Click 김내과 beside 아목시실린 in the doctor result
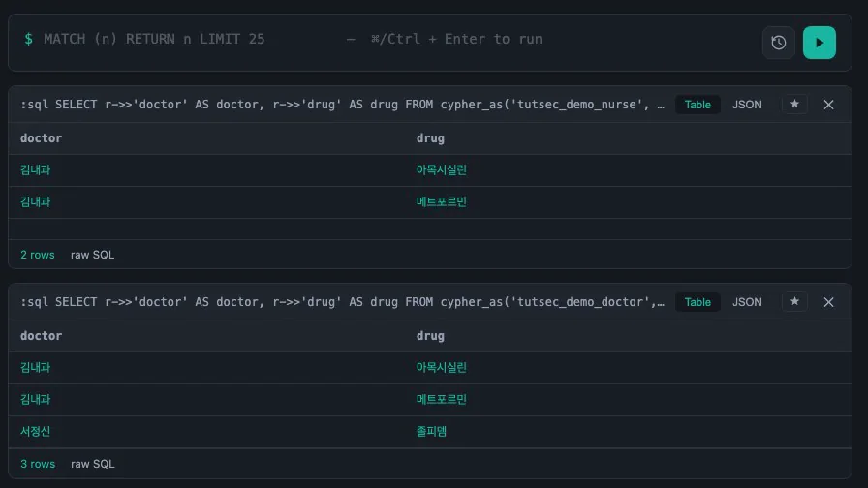 tap(36, 367)
